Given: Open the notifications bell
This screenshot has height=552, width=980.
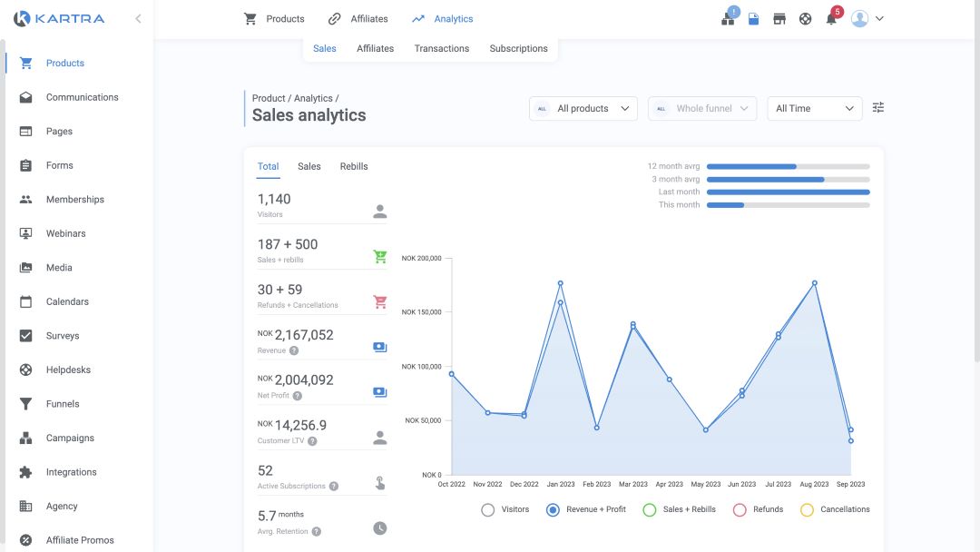Looking at the screenshot, I should [831, 19].
